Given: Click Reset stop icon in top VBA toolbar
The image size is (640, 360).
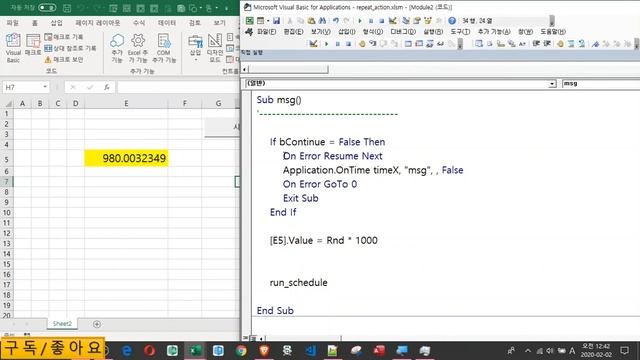Looking at the screenshot, I should coord(381,20).
